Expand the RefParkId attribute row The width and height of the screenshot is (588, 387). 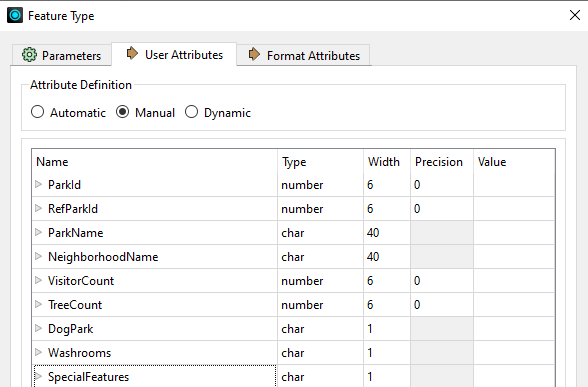tap(38, 208)
